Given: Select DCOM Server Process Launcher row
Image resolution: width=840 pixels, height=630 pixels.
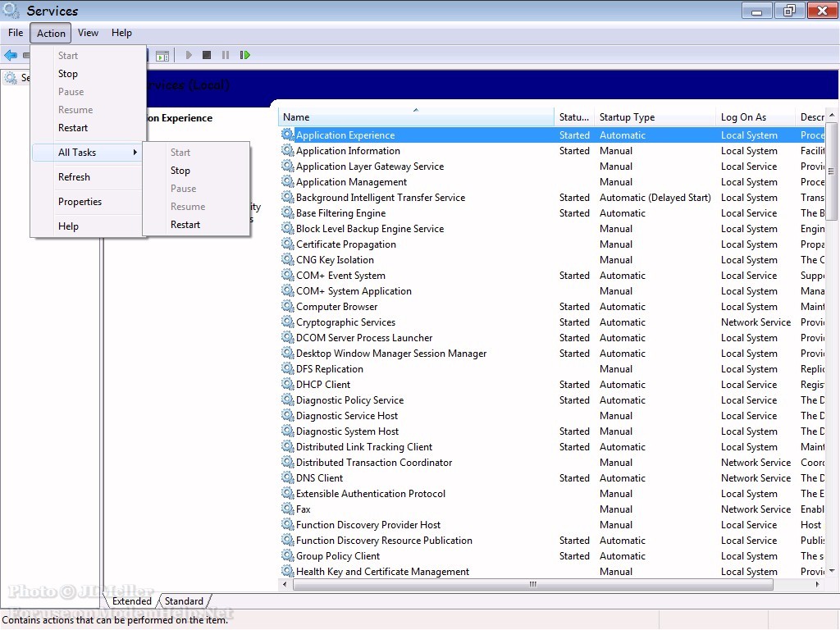Looking at the screenshot, I should 552,337.
